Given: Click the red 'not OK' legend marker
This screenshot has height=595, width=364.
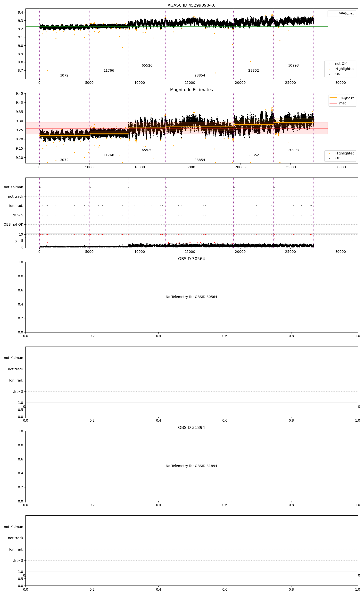Looking at the screenshot, I should click(329, 64).
